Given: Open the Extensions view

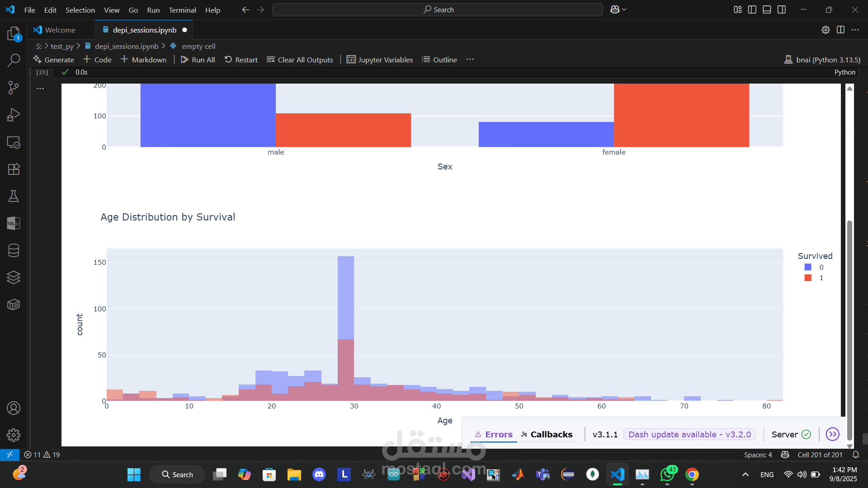Looking at the screenshot, I should [14, 169].
